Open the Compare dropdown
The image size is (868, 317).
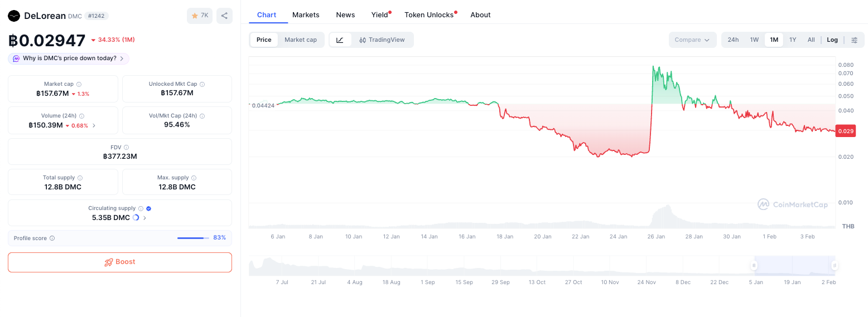[692, 40]
